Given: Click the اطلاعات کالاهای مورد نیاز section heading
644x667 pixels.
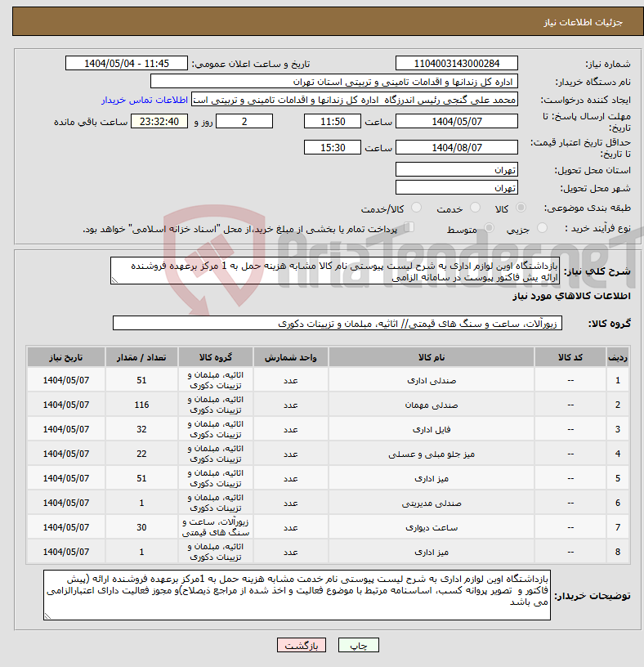Looking at the screenshot, I should 571,296.
